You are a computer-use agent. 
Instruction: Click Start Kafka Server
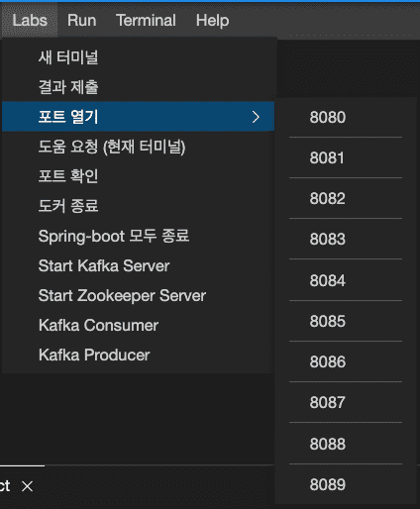click(138, 265)
